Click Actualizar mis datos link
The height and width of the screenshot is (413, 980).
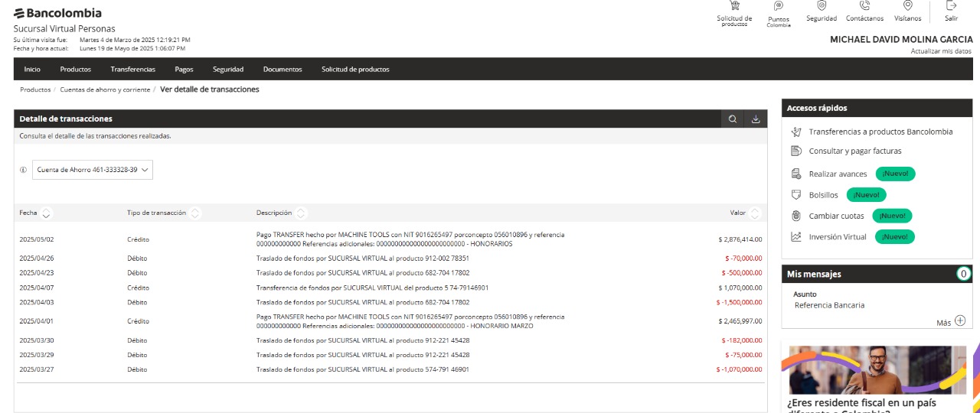tap(941, 51)
